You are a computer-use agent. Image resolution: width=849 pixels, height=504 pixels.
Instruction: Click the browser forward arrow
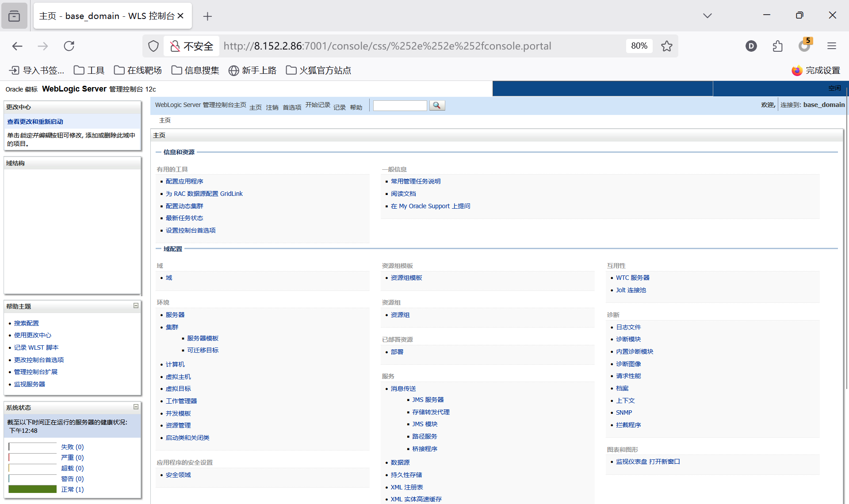pos(43,46)
